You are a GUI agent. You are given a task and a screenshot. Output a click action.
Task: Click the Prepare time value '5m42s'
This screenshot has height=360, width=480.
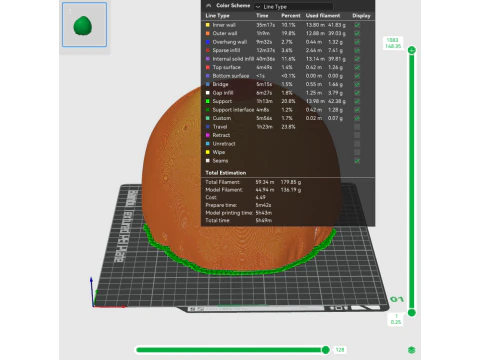263,205
